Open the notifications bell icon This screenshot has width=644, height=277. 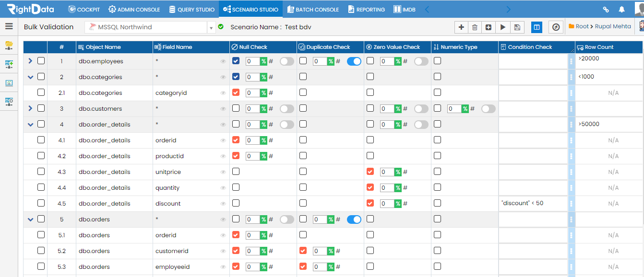[621, 9]
